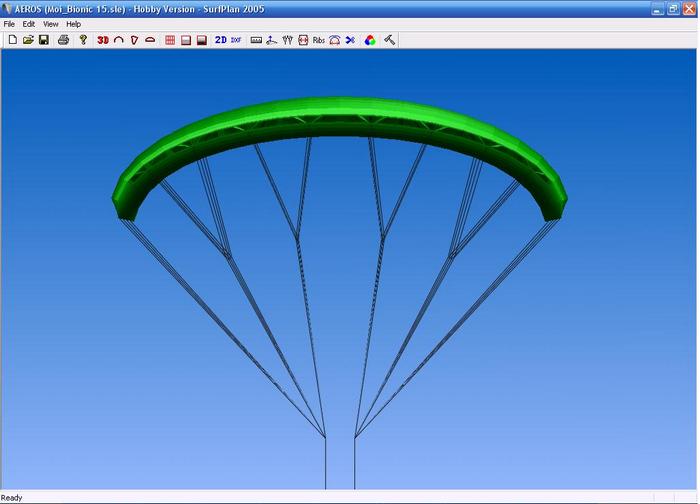Click the red grid panel icon
700x504 pixels.
tap(170, 40)
